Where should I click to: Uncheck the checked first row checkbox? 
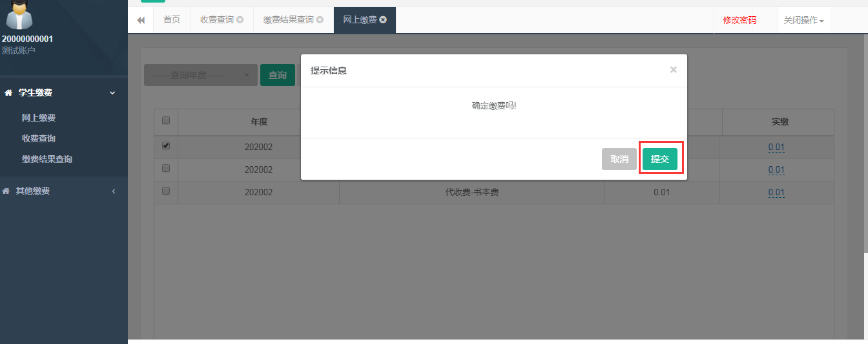pyautogui.click(x=166, y=146)
